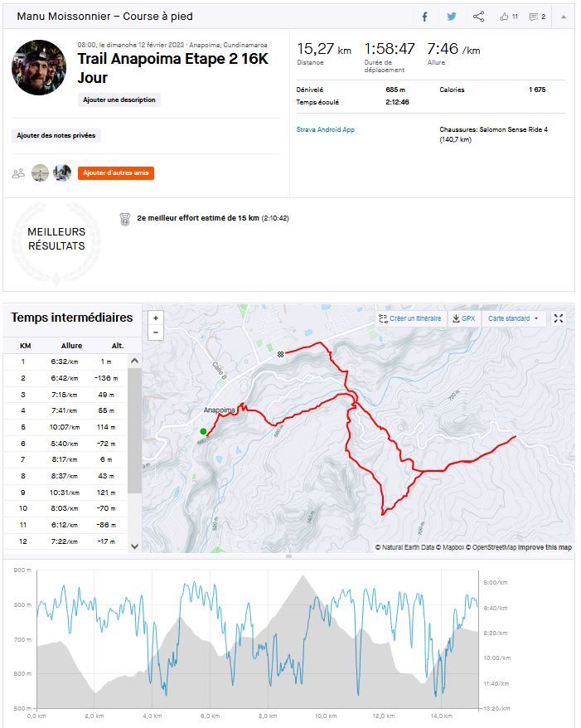Open the share options icon
The height and width of the screenshot is (728, 581).
tap(478, 17)
